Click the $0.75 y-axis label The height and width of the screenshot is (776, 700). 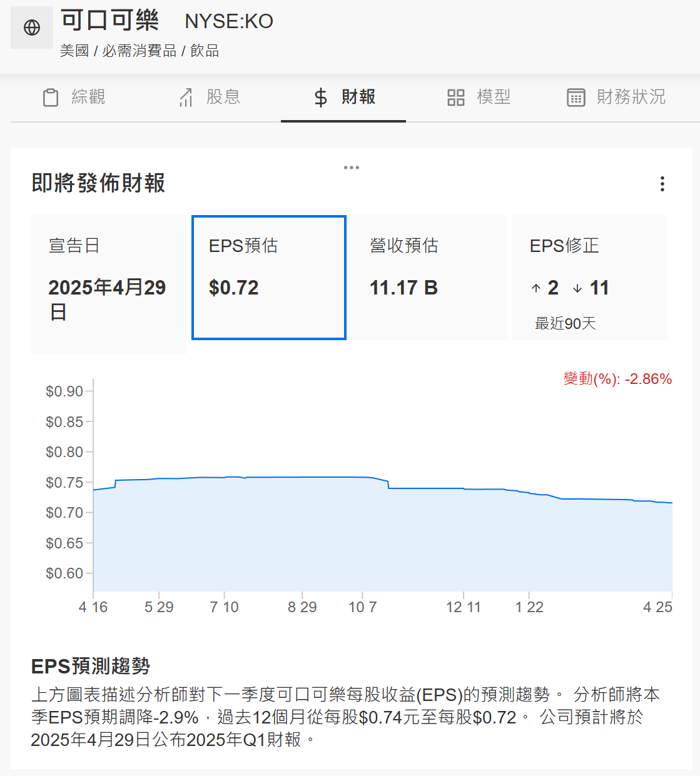pos(64,483)
